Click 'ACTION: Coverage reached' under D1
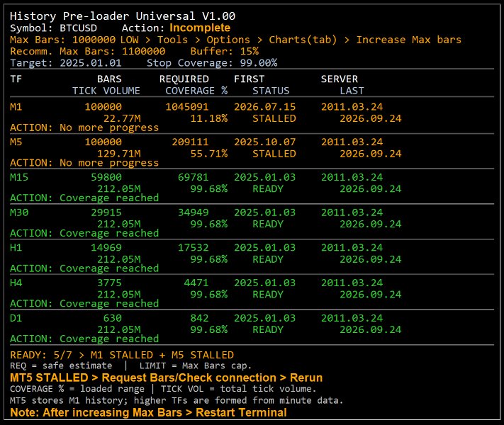The image size is (504, 425). 84,339
